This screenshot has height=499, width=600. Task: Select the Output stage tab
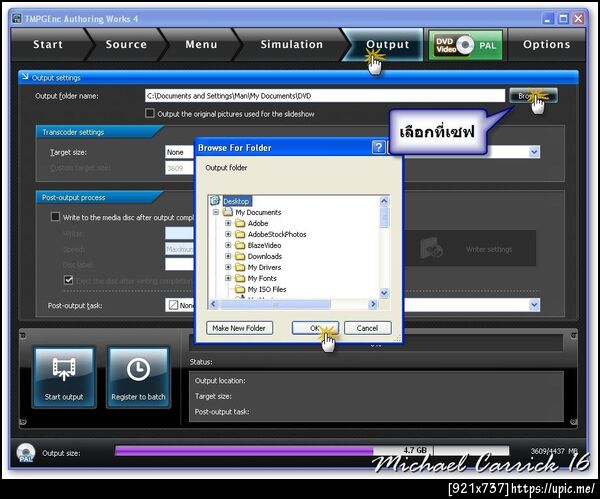[386, 44]
